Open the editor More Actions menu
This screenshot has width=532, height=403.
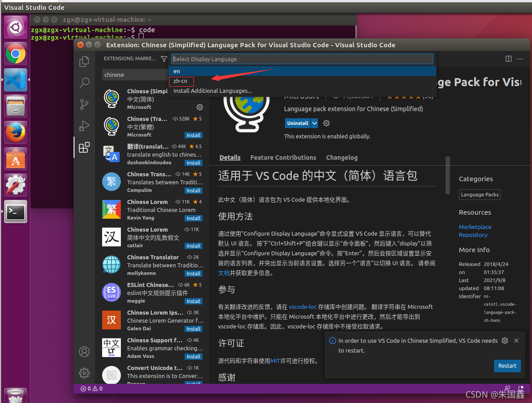[x=520, y=59]
